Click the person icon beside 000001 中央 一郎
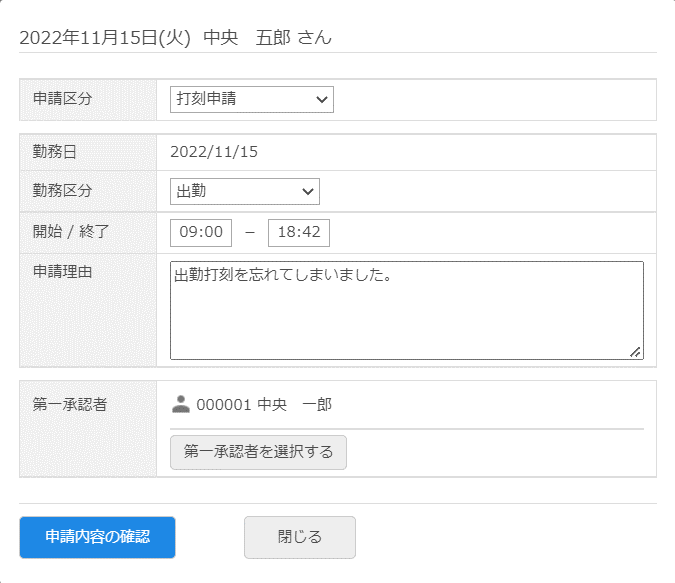Image resolution: width=675 pixels, height=583 pixels. point(181,404)
